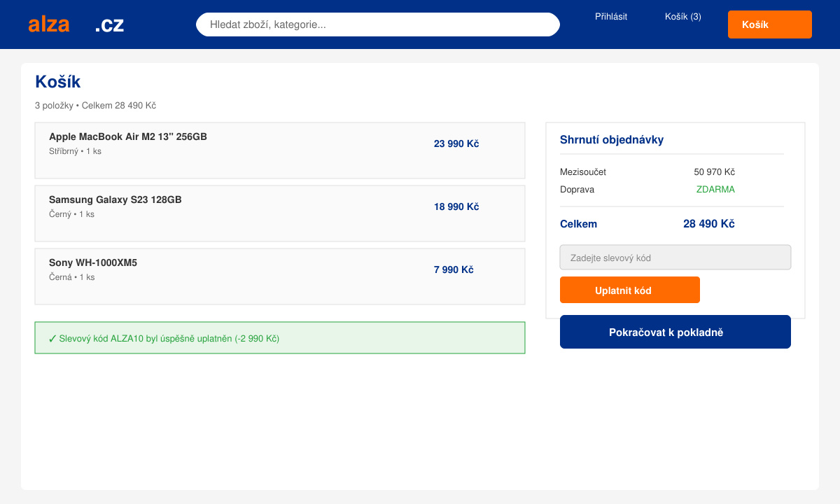840x504 pixels.
Task: Click the 7 990 Kč Sony price
Action: pyautogui.click(x=454, y=269)
